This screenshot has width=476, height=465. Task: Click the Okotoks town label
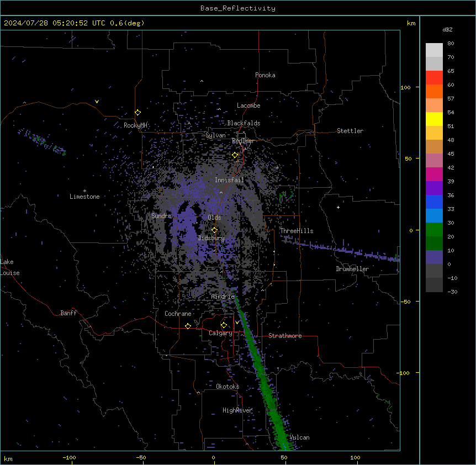(228, 387)
